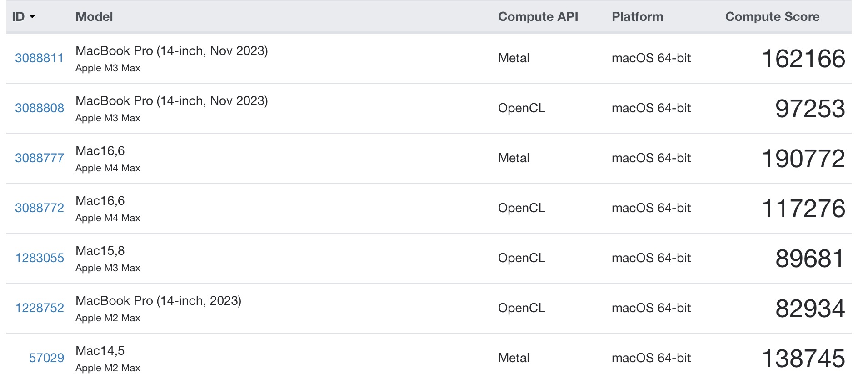
Task: Click the Compute API column header
Action: click(x=538, y=17)
